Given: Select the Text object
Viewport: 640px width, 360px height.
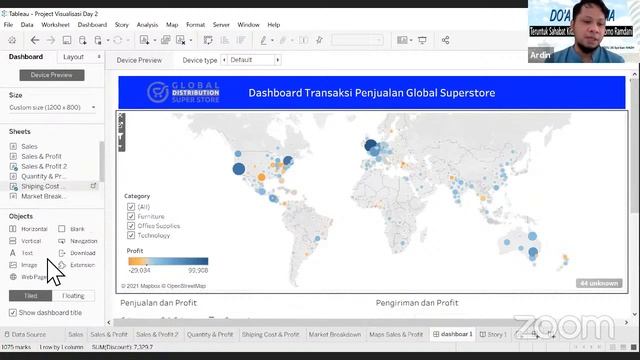Looking at the screenshot, I should (x=21, y=253).
